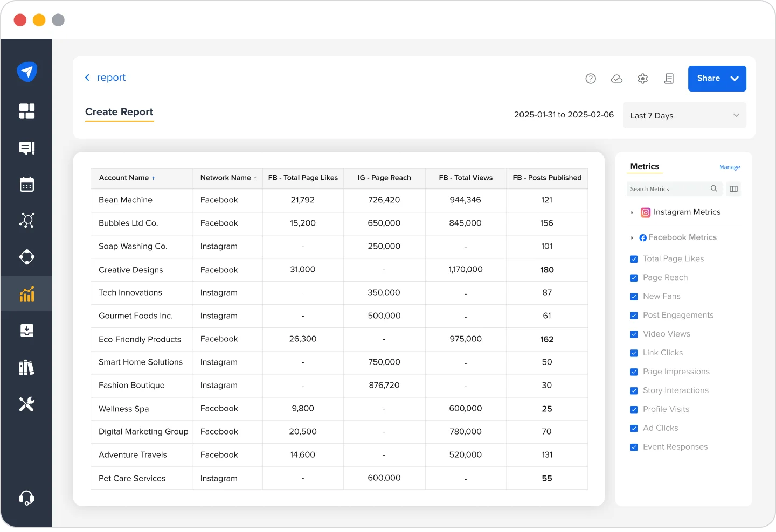Disable the Story Interactions metric

[x=633, y=390]
